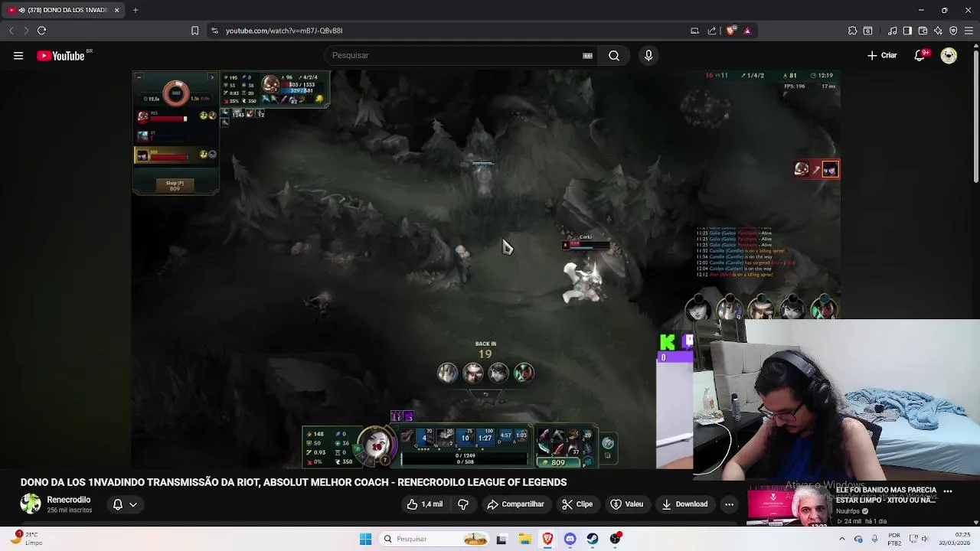Close the DONO DA LOS tab
The image size is (980, 551).
116,10
